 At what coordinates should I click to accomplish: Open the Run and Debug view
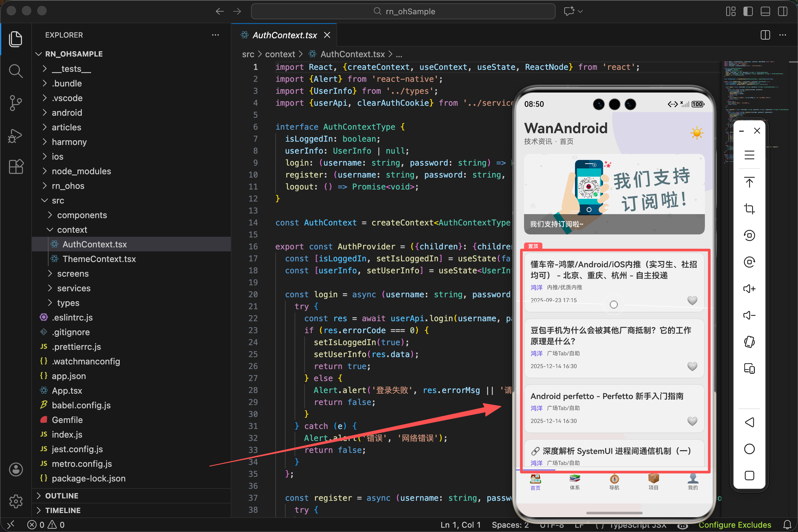point(16,135)
